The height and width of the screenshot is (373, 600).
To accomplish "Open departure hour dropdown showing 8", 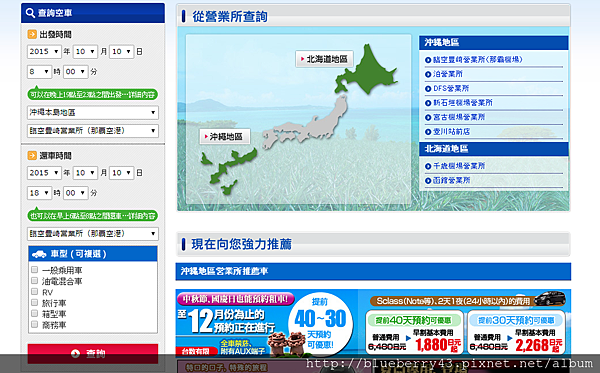I will [x=39, y=72].
